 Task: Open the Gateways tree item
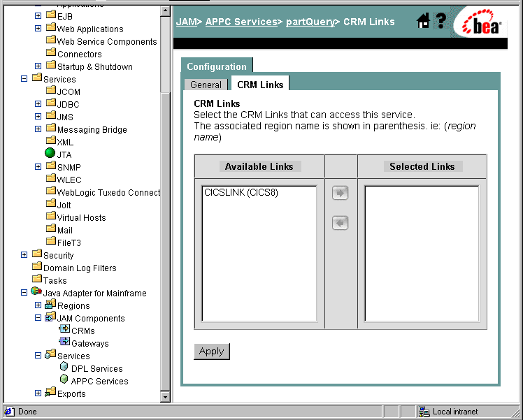90,343
